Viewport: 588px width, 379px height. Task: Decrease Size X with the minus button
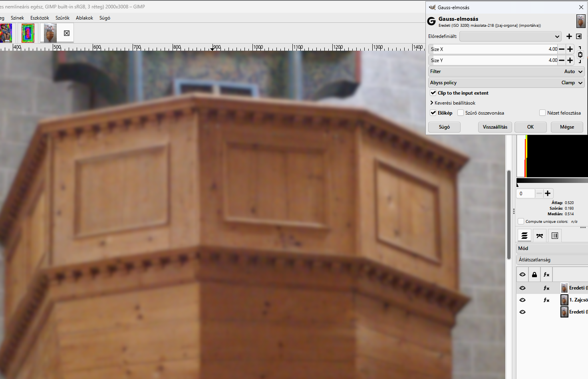coord(562,49)
